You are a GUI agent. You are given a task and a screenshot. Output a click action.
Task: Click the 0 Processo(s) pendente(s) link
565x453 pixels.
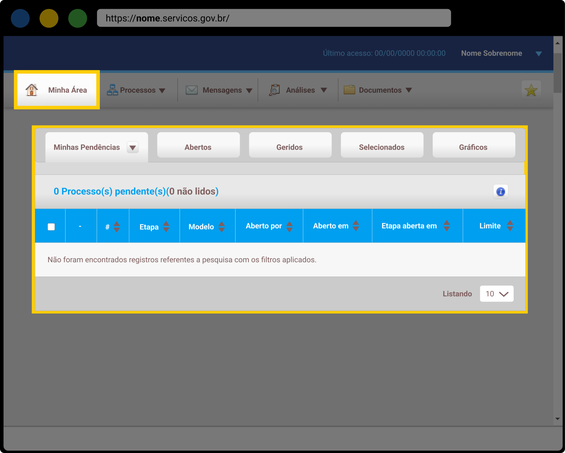tap(110, 191)
